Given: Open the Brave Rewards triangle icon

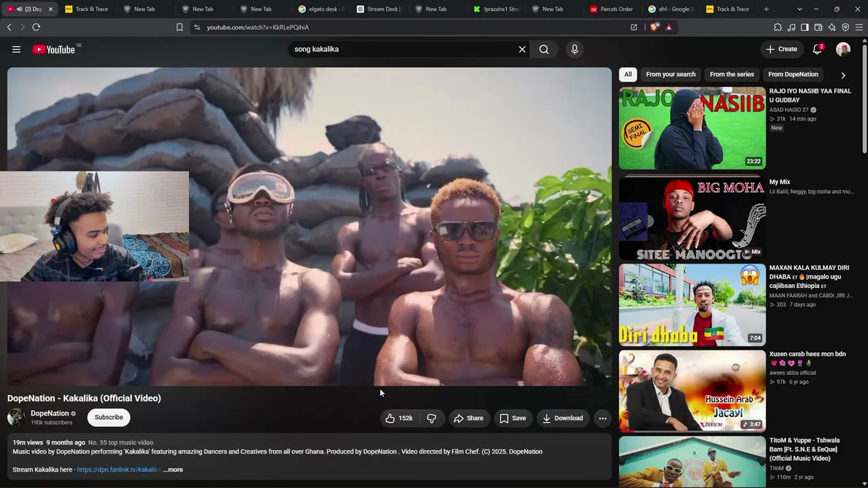Looking at the screenshot, I should (669, 27).
